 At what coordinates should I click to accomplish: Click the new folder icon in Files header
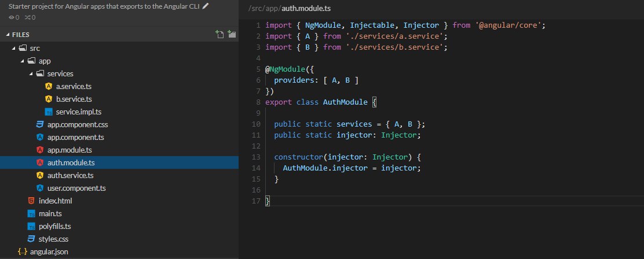pyautogui.click(x=232, y=35)
